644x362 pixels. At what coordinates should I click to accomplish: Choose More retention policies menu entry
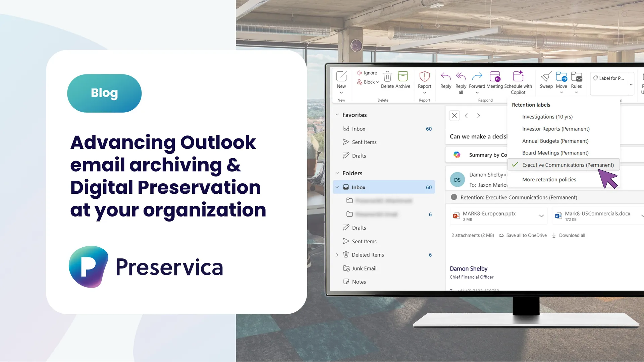pyautogui.click(x=549, y=180)
